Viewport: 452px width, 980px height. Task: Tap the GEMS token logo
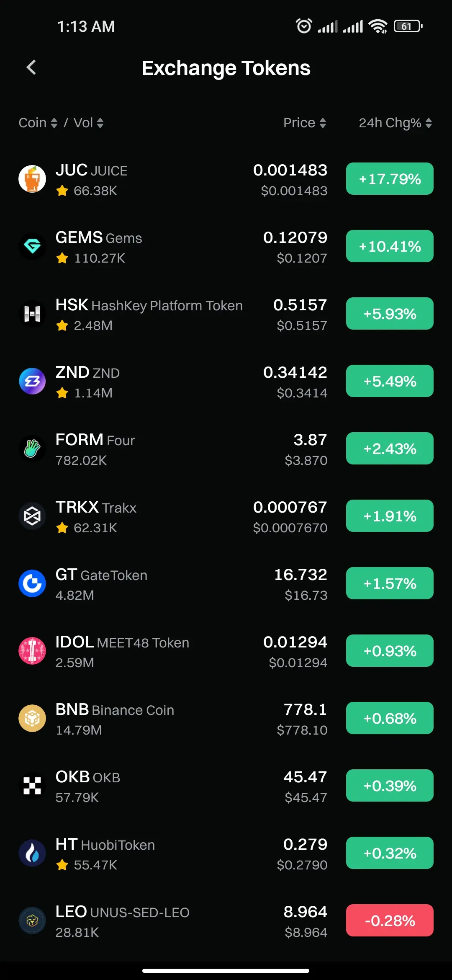(x=32, y=246)
